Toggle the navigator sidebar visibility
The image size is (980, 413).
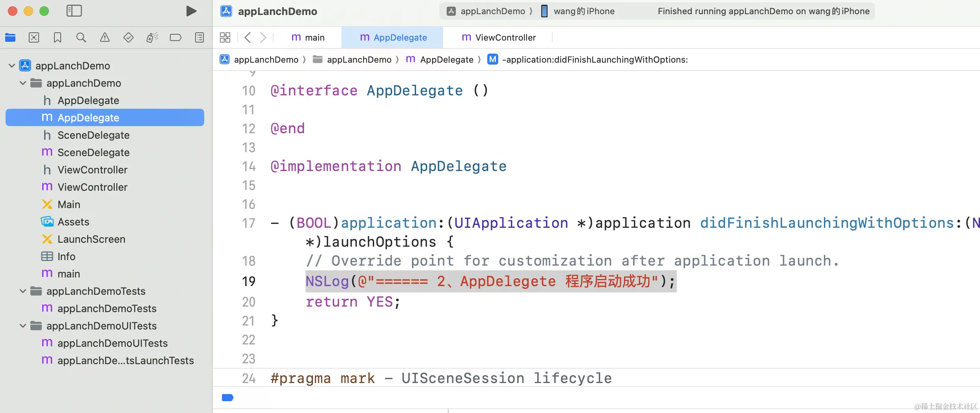tap(74, 11)
